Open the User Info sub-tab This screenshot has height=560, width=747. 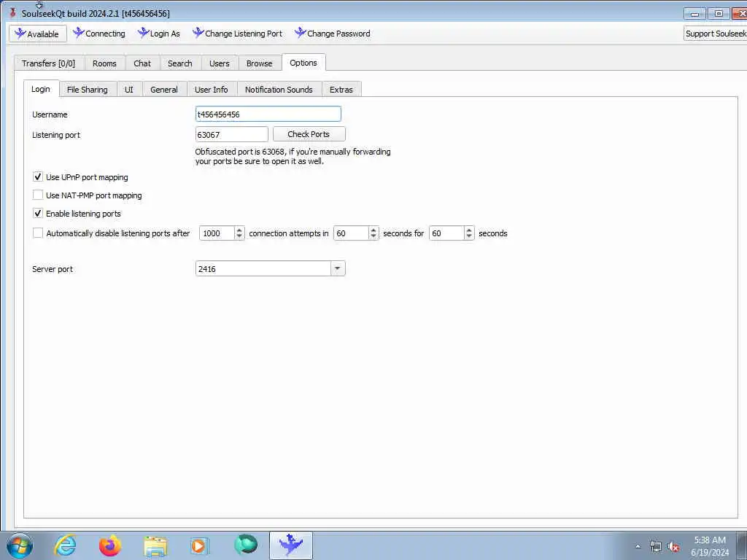(211, 90)
